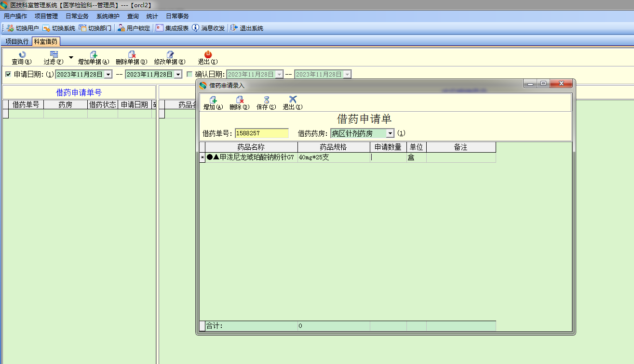Lock the user with 用户锁定
This screenshot has height=364, width=634.
(x=134, y=28)
